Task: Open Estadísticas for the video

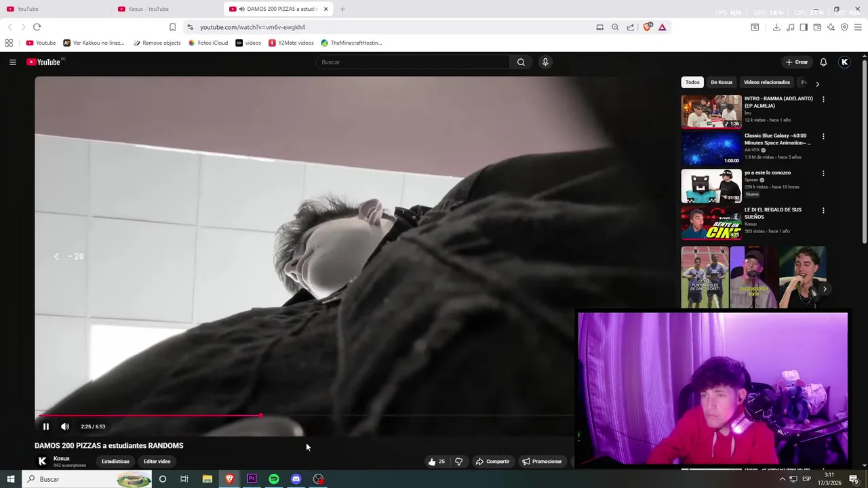Action: pos(115,462)
